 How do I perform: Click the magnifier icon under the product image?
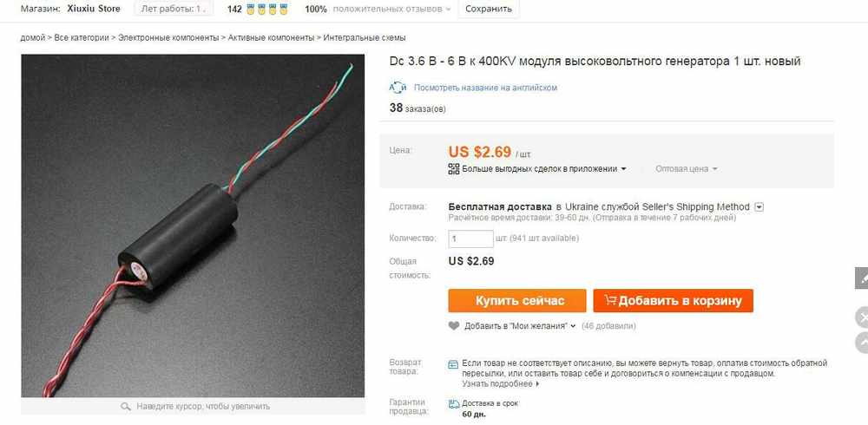point(126,406)
